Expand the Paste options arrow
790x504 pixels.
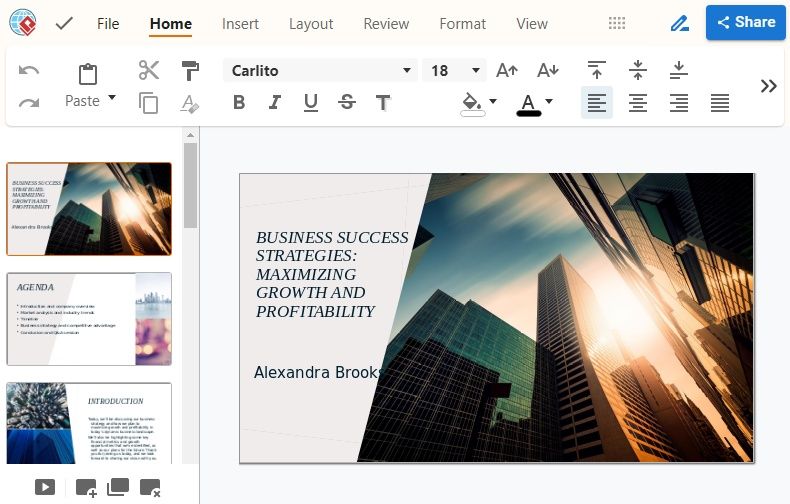point(112,98)
